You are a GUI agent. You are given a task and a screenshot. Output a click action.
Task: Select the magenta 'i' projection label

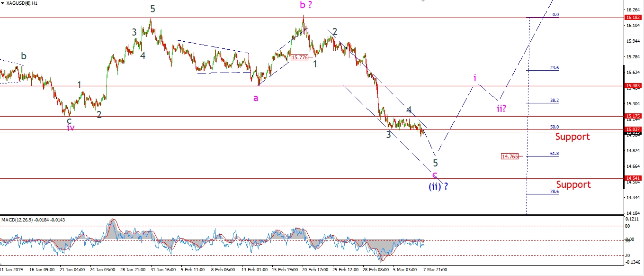pyautogui.click(x=474, y=77)
